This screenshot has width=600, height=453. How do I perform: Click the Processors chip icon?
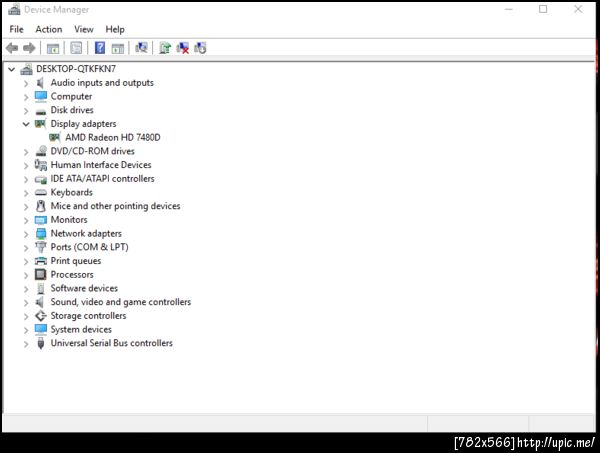41,275
